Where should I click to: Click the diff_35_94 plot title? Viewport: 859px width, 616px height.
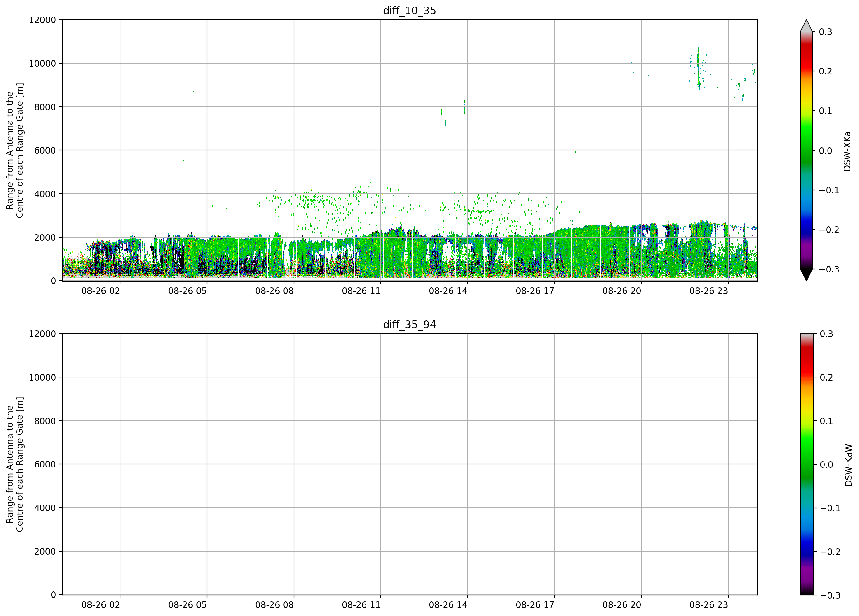point(409,325)
